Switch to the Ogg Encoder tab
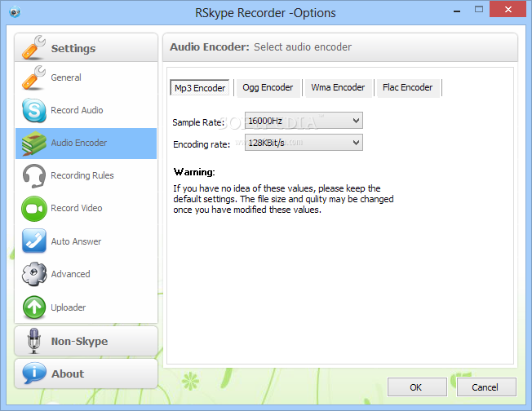The image size is (532, 411). [268, 88]
